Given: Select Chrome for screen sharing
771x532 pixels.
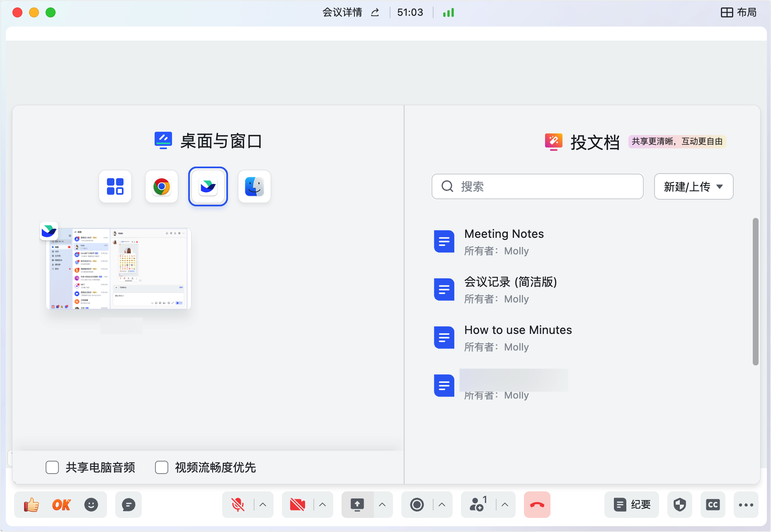Looking at the screenshot, I should pyautogui.click(x=161, y=186).
